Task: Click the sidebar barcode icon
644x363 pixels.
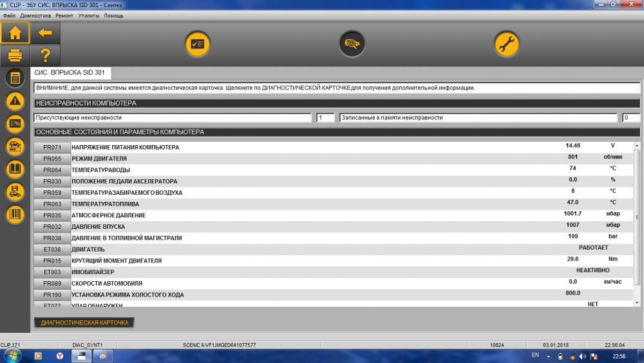Action: (x=15, y=214)
